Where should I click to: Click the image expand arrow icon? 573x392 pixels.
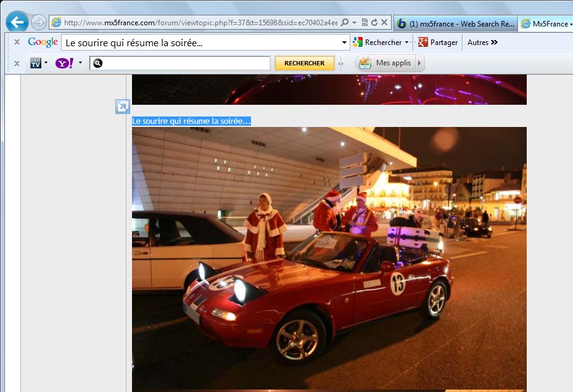pyautogui.click(x=123, y=107)
